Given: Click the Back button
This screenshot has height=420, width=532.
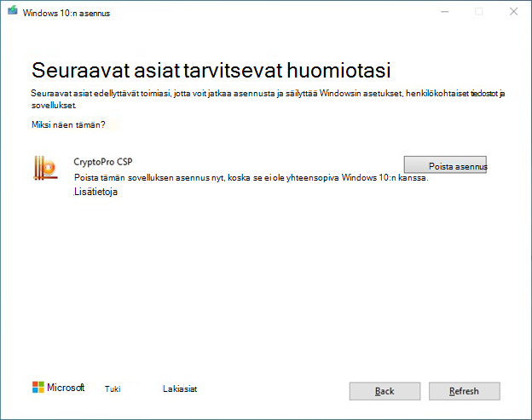Looking at the screenshot, I should tap(385, 391).
